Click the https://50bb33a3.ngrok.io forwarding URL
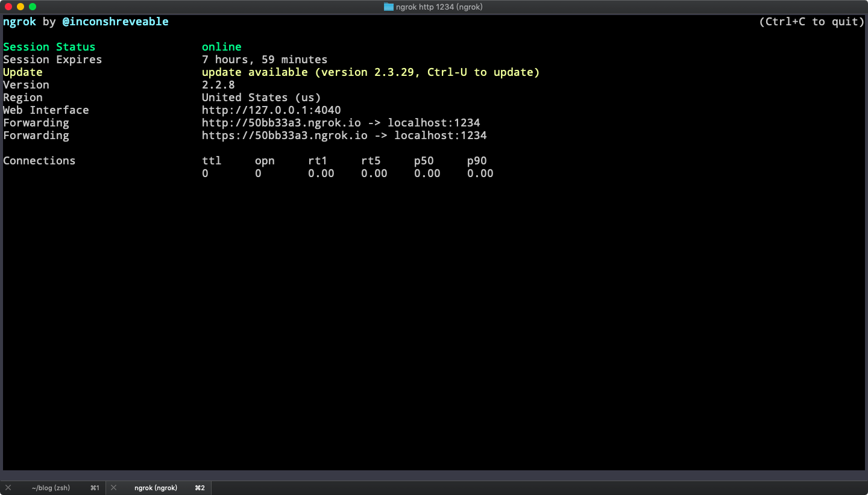Viewport: 868px width, 495px height. coord(285,135)
